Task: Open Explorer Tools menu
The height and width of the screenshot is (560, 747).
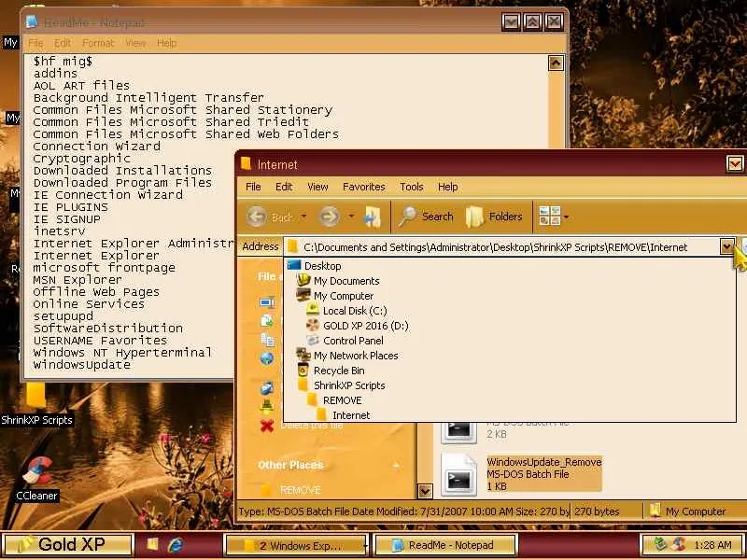Action: point(412,187)
